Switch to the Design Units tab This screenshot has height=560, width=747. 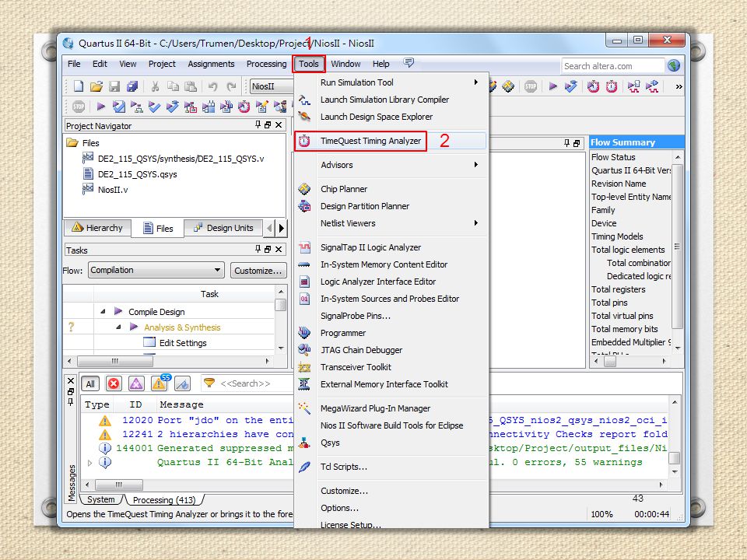pos(223,228)
